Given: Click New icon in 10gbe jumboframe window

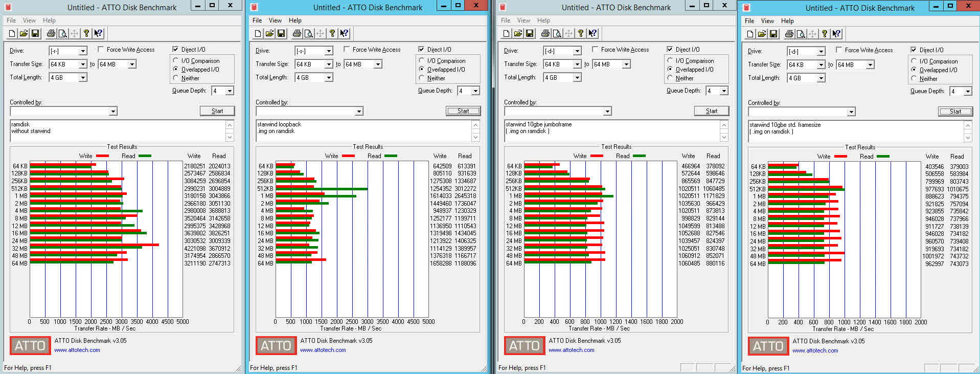Looking at the screenshot, I should click(506, 33).
